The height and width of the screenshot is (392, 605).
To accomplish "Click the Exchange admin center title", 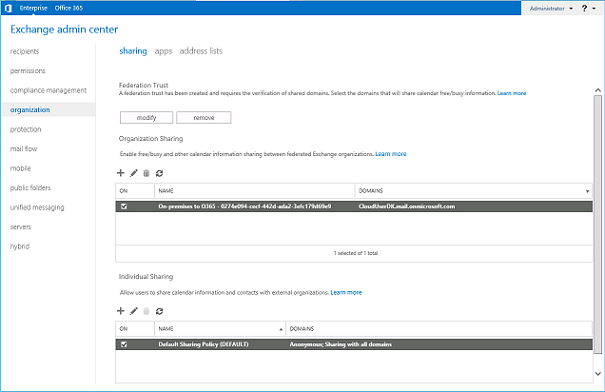I will [64, 29].
